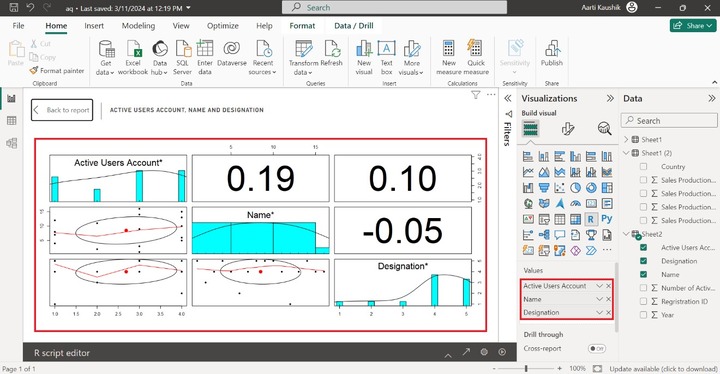Image resolution: width=720 pixels, height=374 pixels.
Task: Click Transform data
Action: coord(303,57)
